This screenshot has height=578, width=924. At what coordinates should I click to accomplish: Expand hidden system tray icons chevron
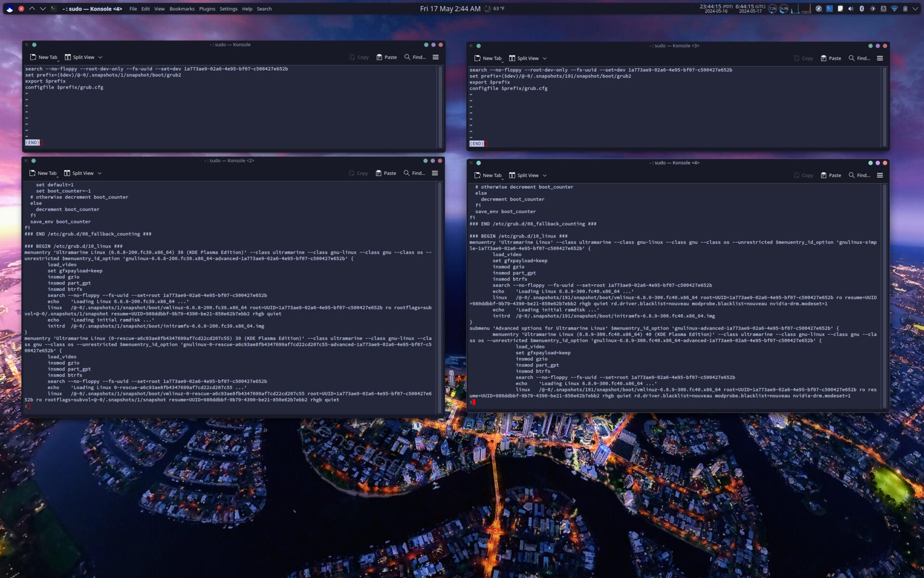(915, 9)
